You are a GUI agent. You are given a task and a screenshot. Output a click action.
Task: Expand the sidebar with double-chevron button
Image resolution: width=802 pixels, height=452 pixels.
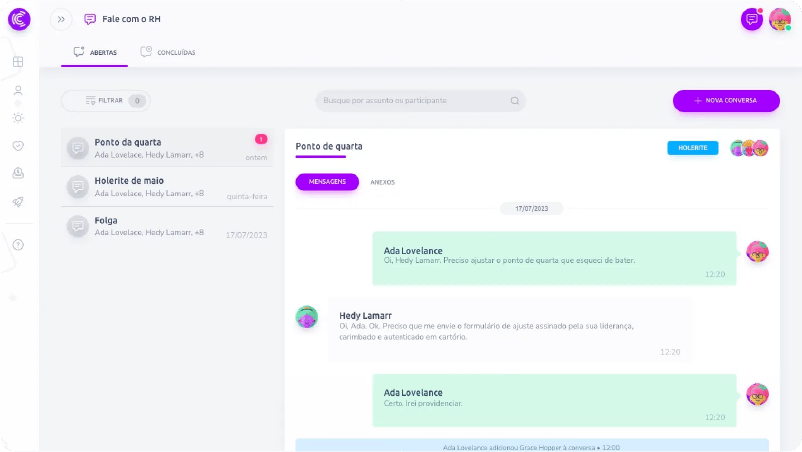61,19
